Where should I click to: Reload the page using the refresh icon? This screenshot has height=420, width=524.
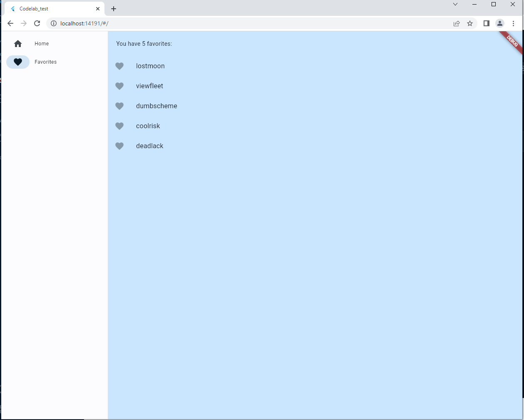coord(37,23)
